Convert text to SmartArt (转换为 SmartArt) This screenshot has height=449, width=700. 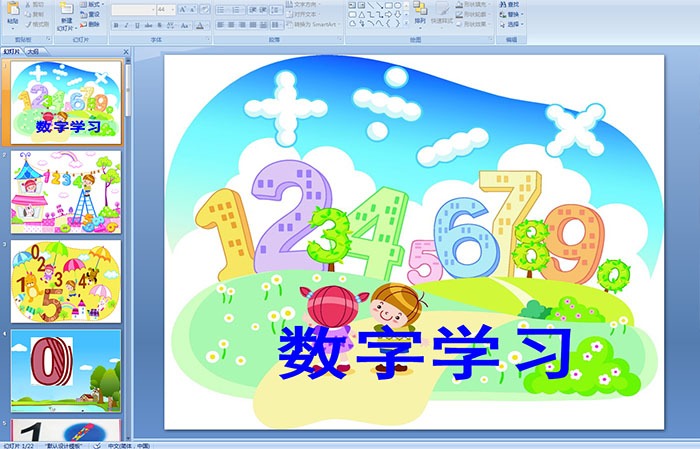pyautogui.click(x=314, y=24)
